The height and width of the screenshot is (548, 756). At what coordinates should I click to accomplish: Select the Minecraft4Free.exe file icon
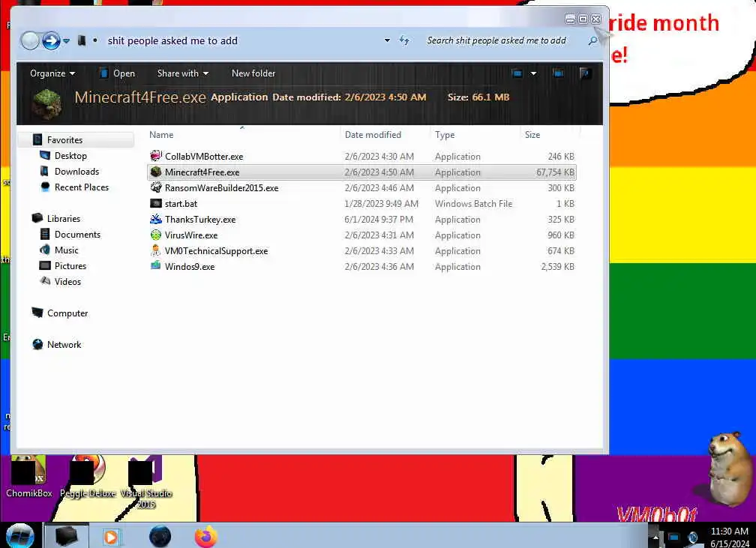click(156, 172)
